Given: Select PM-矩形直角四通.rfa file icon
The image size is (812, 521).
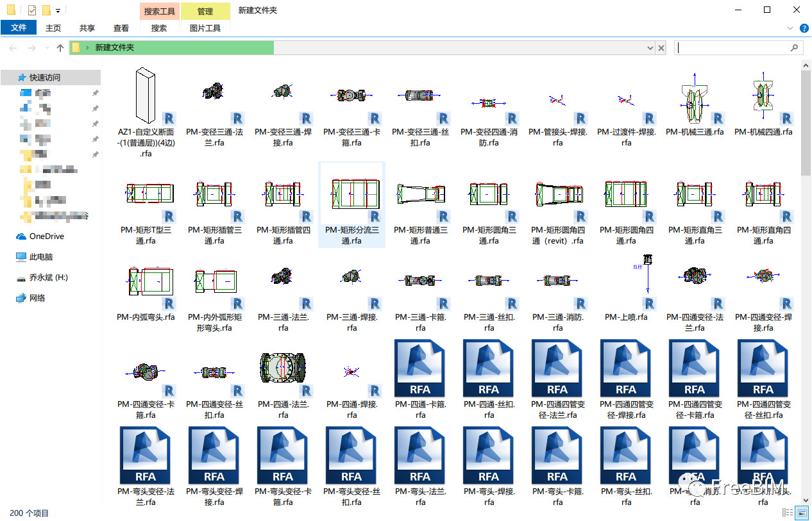Looking at the screenshot, I should [x=763, y=194].
